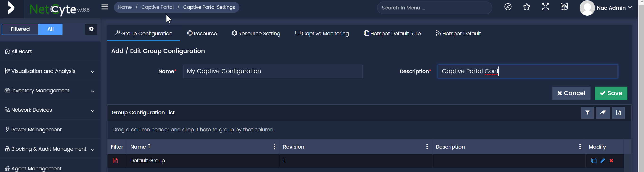
Task: Click the Cancel button
Action: (x=571, y=93)
